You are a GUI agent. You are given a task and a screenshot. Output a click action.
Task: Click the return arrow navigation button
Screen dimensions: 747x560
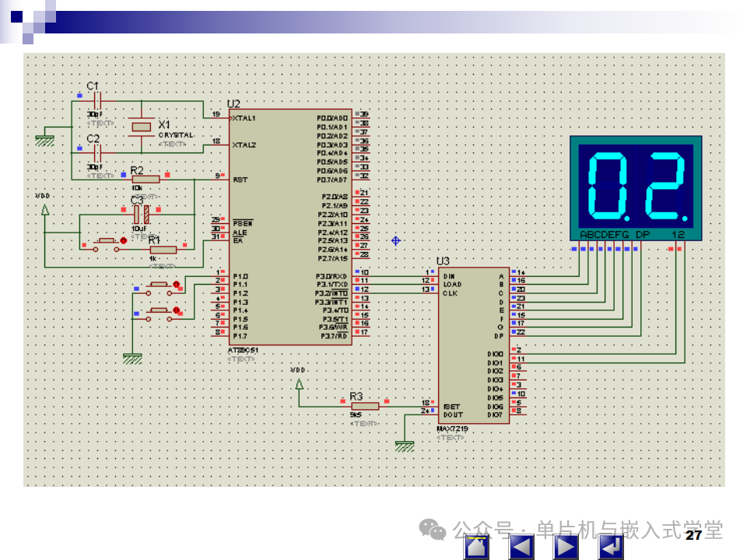click(x=611, y=547)
